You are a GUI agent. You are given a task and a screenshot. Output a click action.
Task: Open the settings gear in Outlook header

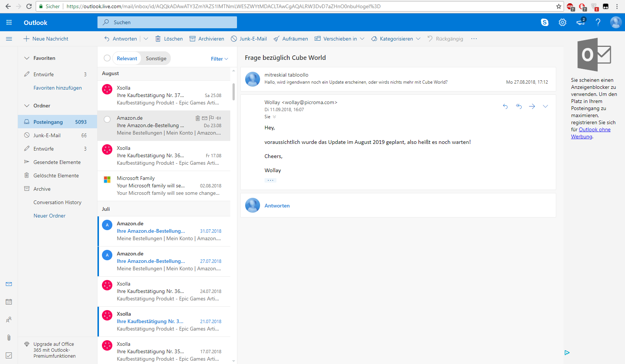(x=562, y=22)
